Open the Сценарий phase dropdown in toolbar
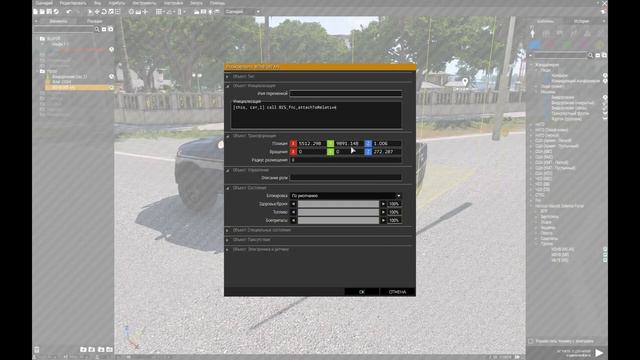640x360 pixels. (243, 11)
